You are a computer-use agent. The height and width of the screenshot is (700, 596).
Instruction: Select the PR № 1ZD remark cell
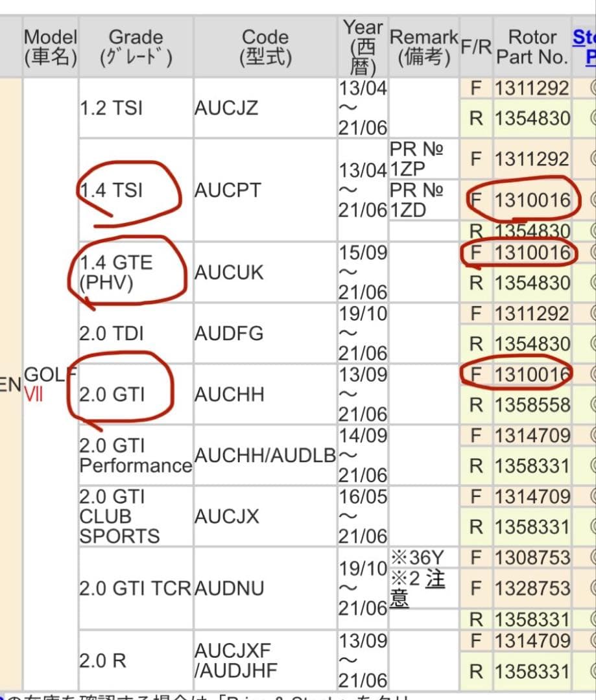[417, 201]
